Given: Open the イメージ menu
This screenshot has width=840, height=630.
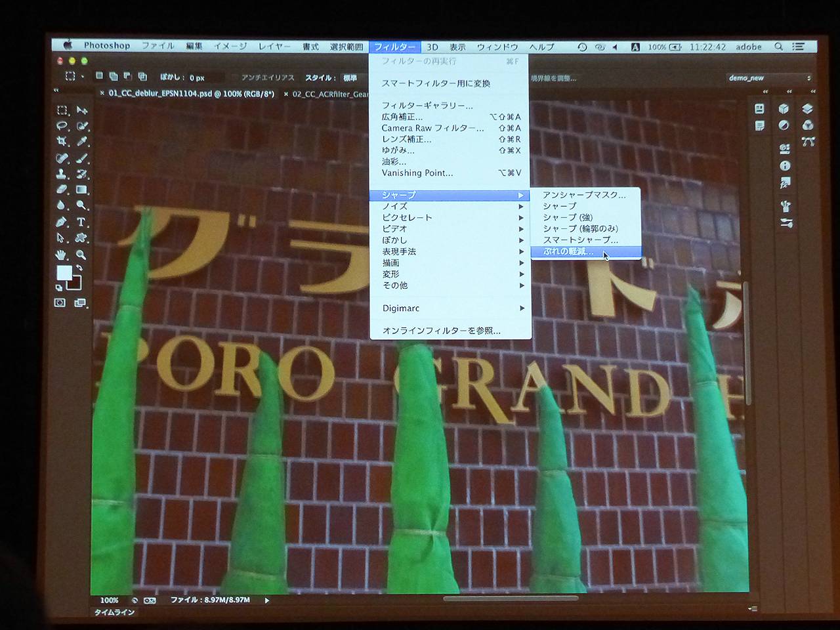Looking at the screenshot, I should [230, 46].
